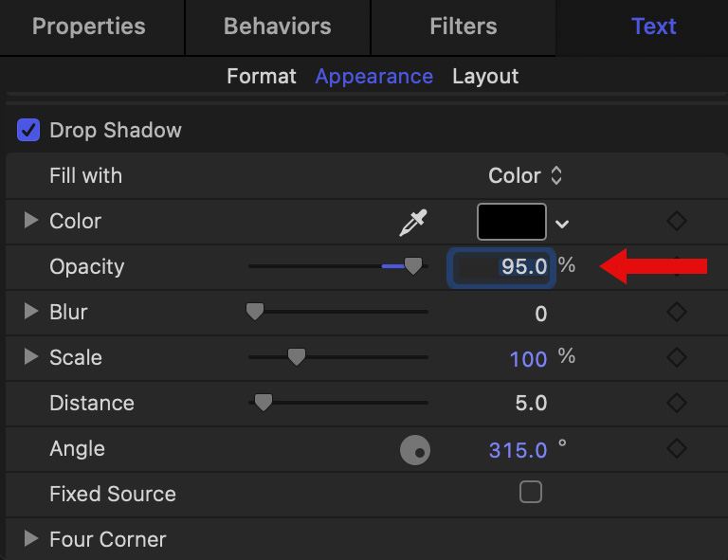The height and width of the screenshot is (560, 728).
Task: Open the color swatch dropdown arrow
Action: point(562,224)
